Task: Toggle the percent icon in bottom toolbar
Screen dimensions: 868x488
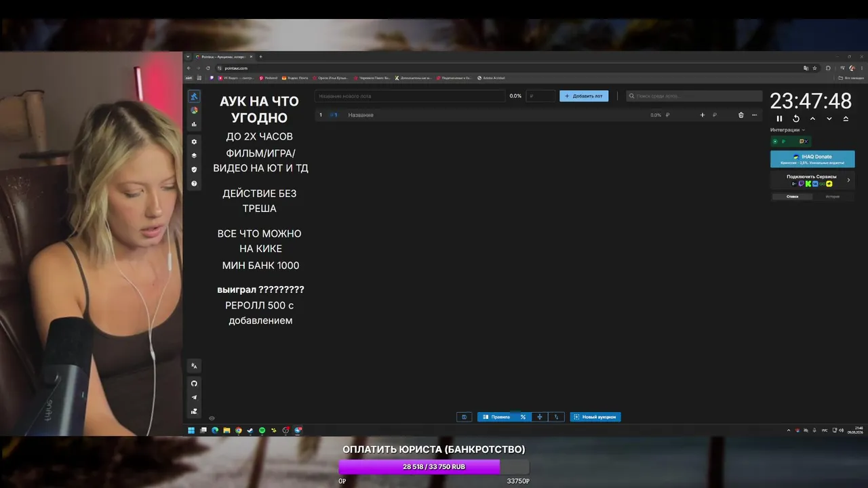Action: [x=523, y=417]
